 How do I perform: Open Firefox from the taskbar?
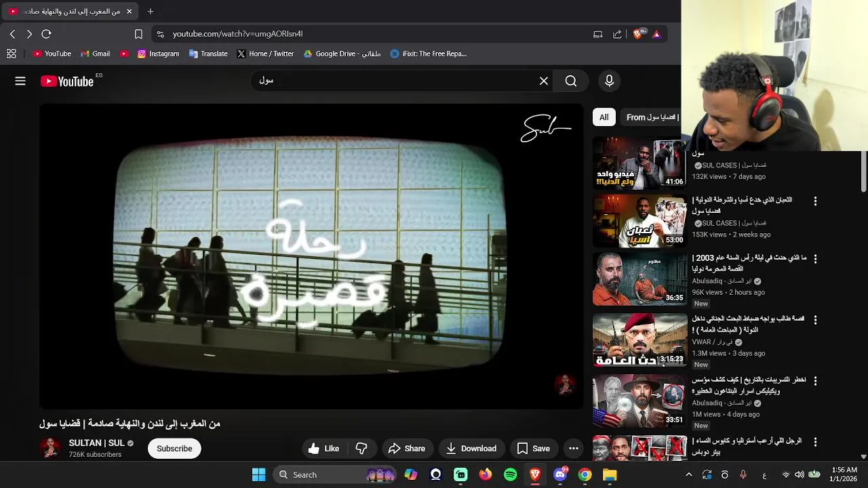485,474
